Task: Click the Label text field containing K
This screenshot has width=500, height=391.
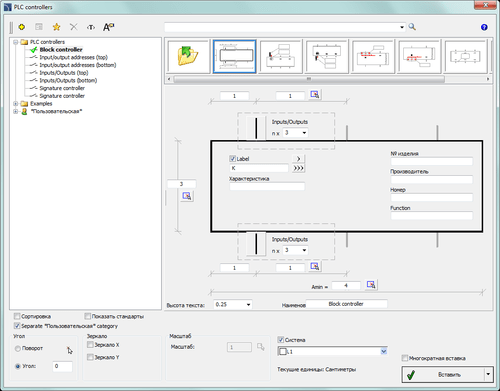Action: click(x=259, y=168)
